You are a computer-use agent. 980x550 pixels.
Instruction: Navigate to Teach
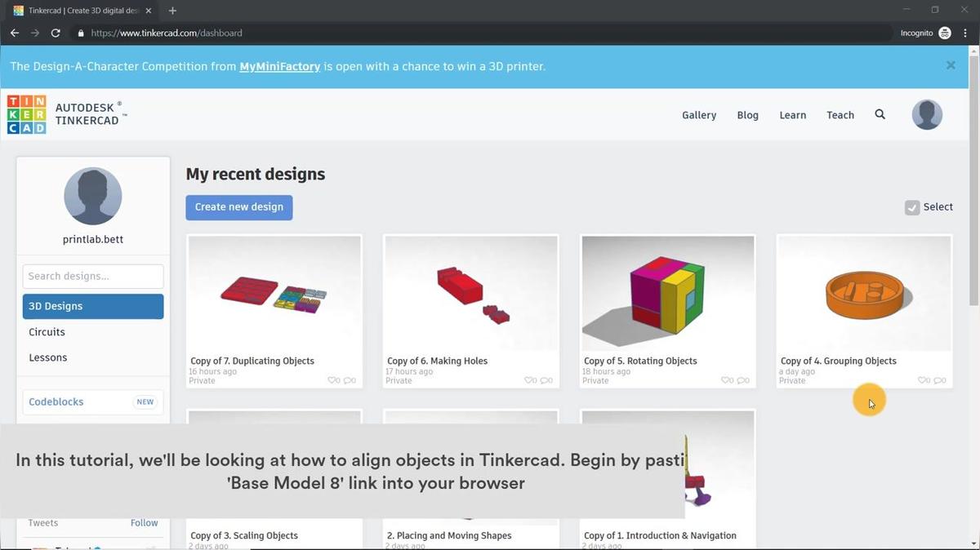coord(840,115)
